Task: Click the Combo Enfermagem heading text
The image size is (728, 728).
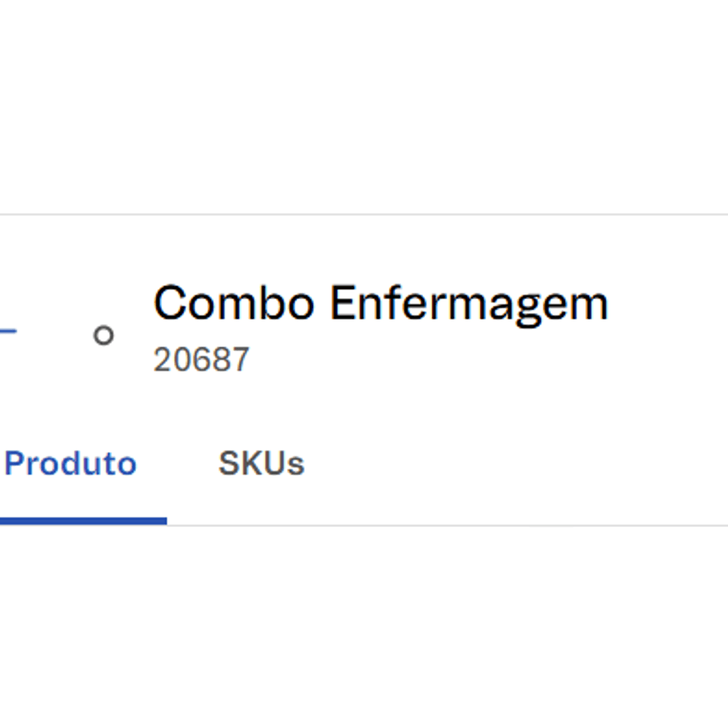Action: 380,303
